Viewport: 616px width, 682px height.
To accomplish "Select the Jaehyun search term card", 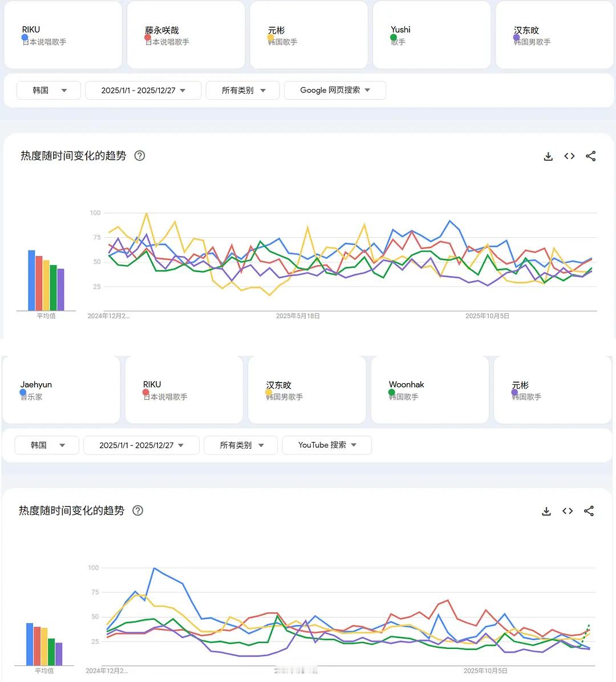I will [62, 389].
